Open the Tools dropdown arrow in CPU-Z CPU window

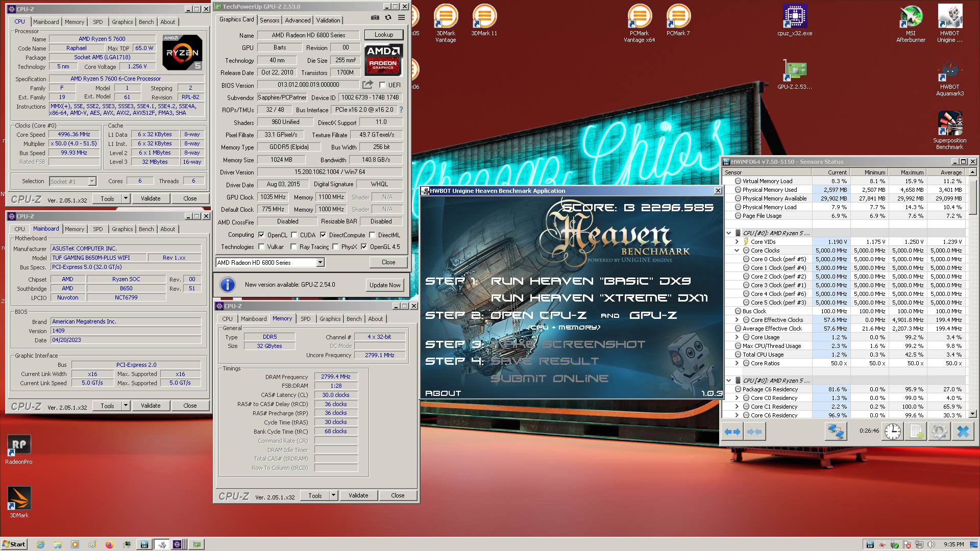tap(126, 198)
